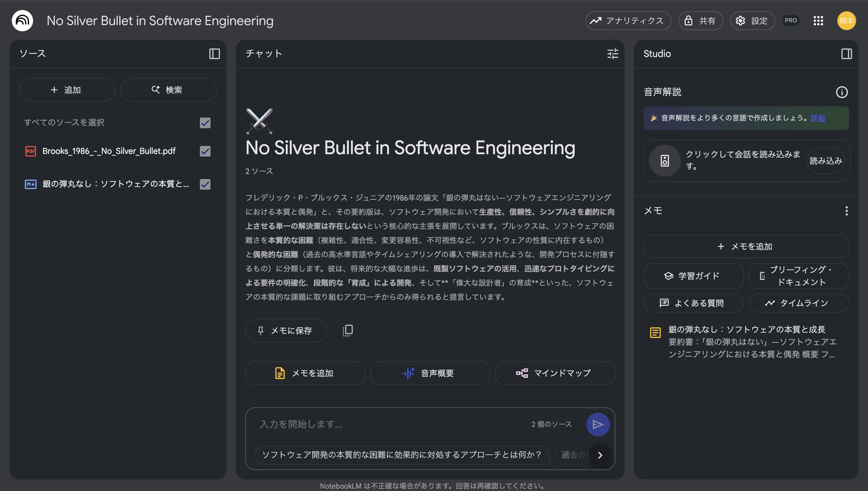The height and width of the screenshot is (491, 868).
Task: Open chat configuration sliders icon
Action: [x=612, y=53]
